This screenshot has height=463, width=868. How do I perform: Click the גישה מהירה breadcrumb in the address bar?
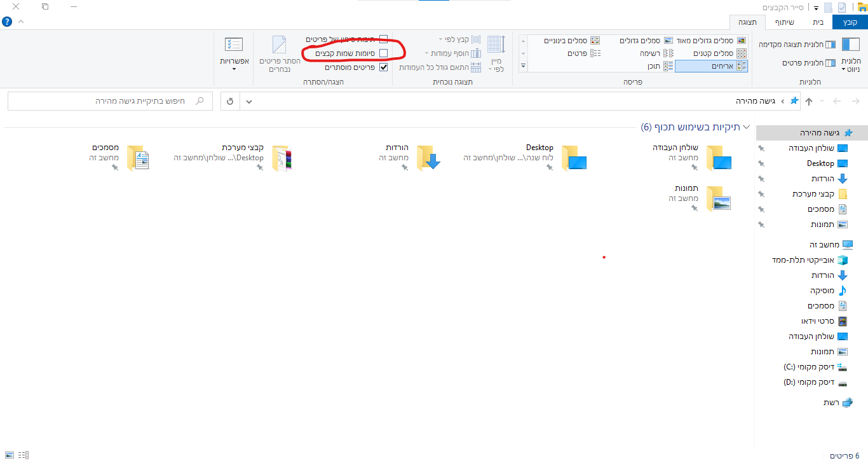pyautogui.click(x=757, y=101)
